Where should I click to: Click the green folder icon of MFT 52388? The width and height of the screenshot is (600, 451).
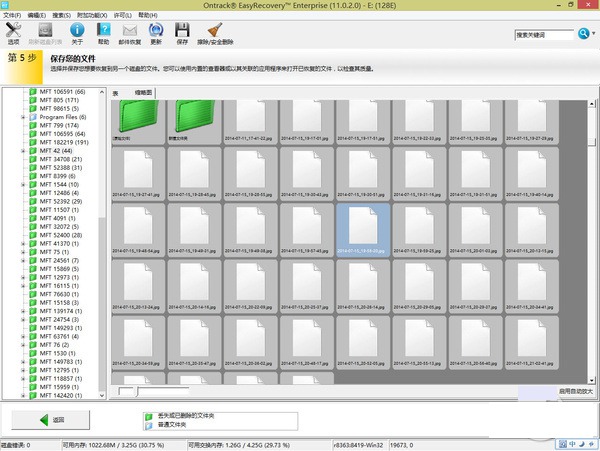click(33, 168)
